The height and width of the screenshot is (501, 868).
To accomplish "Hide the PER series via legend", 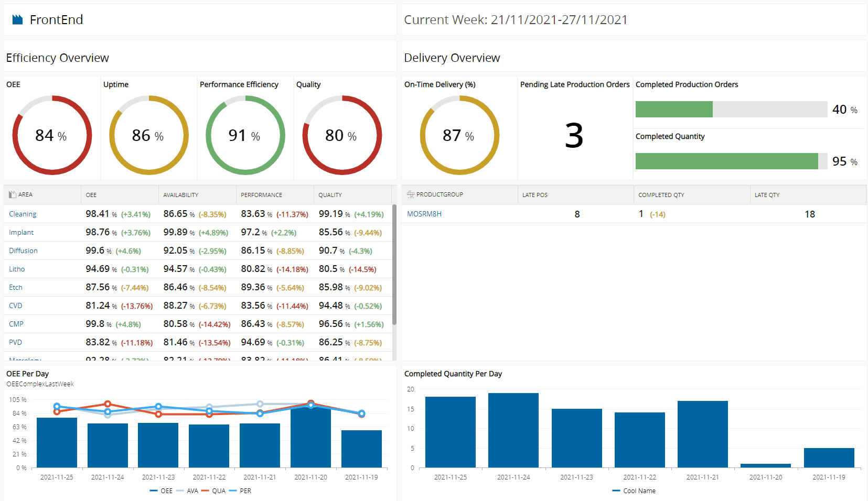I will coord(240,491).
